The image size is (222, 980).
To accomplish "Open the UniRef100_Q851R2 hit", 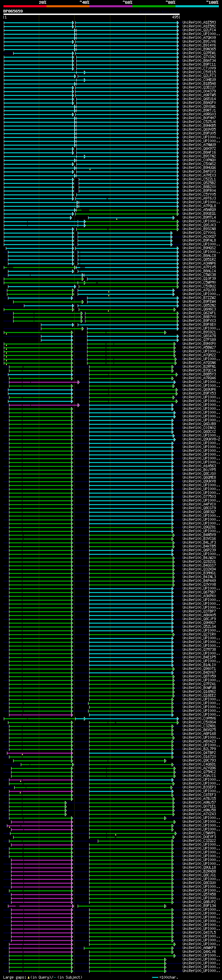I will pos(199,259).
